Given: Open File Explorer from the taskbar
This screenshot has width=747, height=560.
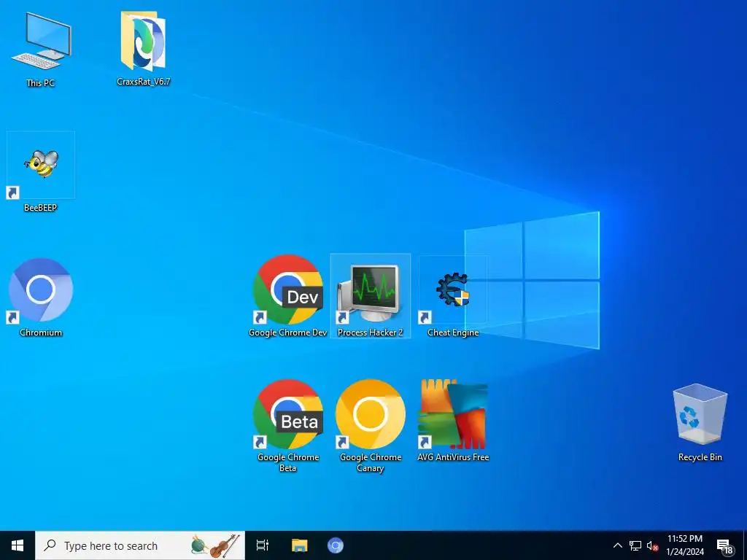Looking at the screenshot, I should pyautogui.click(x=300, y=545).
